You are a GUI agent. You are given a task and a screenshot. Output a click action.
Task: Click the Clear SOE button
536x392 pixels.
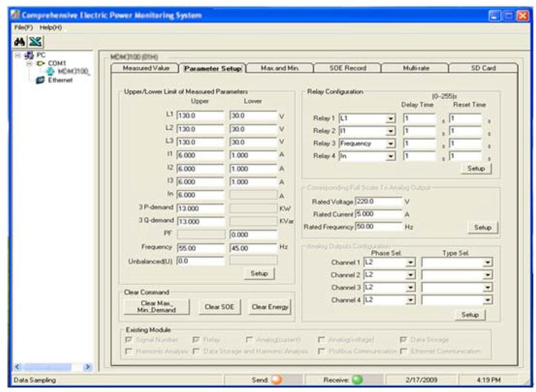pyautogui.click(x=219, y=307)
